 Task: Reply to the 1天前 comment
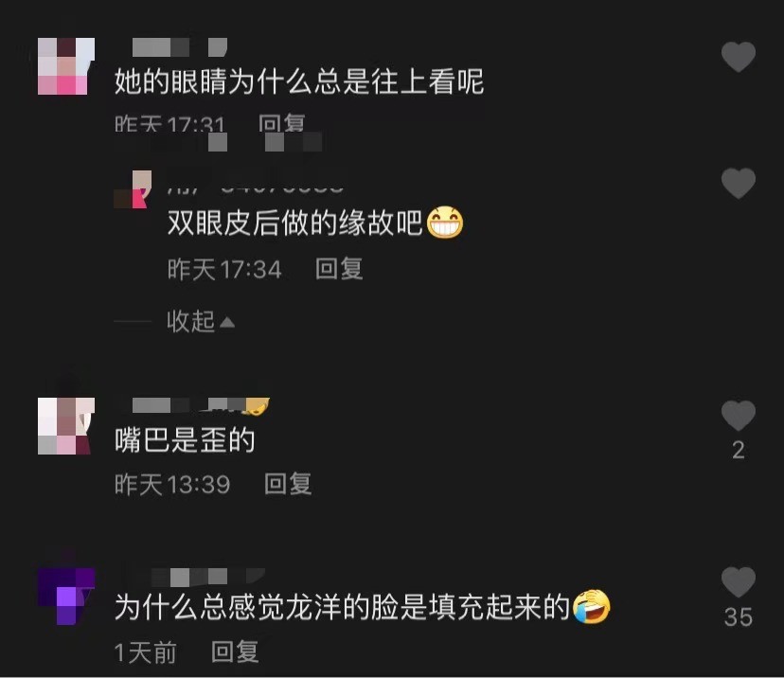235,651
